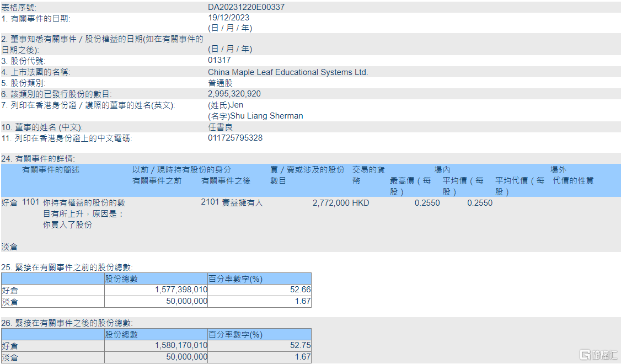Click label 6. 該類別的已發行股份的數目
The width and height of the screenshot is (621, 364).
(x=57, y=94)
